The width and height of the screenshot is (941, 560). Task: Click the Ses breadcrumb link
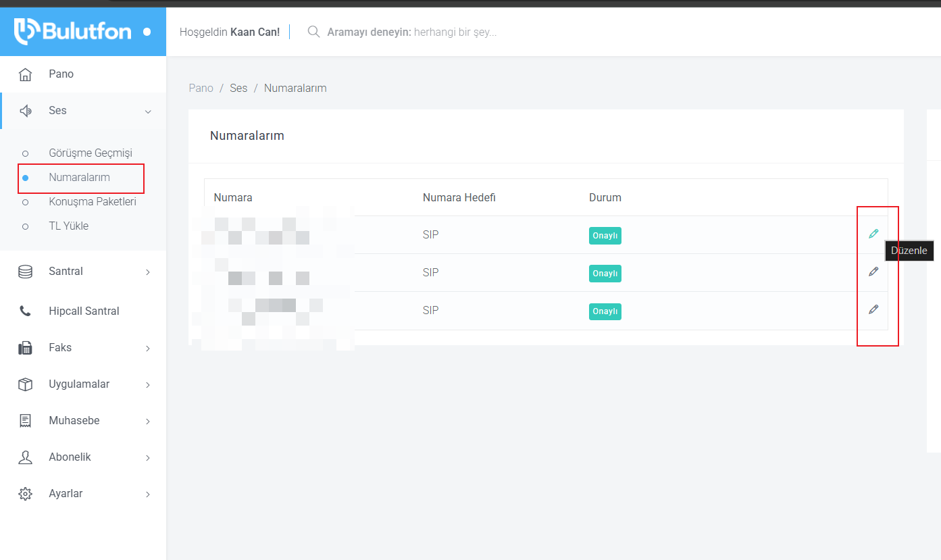pyautogui.click(x=238, y=88)
